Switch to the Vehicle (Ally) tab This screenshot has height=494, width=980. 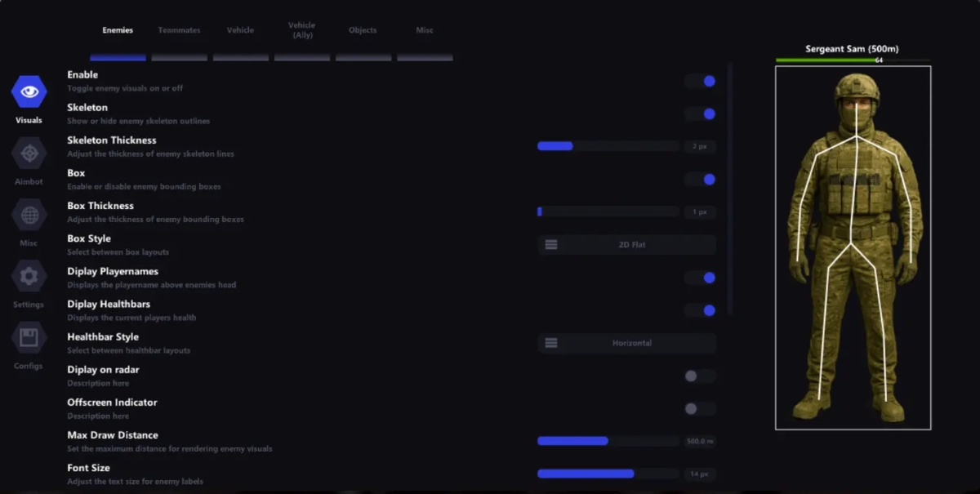301,31
